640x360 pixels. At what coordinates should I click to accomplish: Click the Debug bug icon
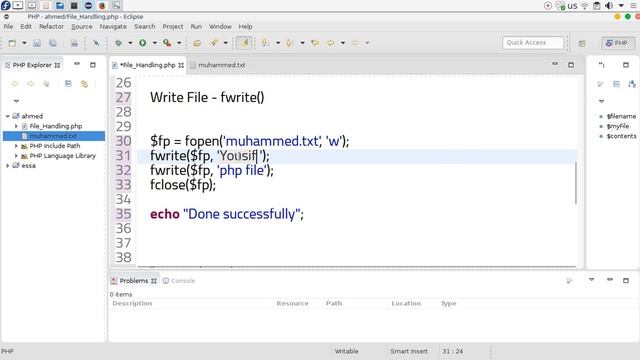pyautogui.click(x=118, y=43)
